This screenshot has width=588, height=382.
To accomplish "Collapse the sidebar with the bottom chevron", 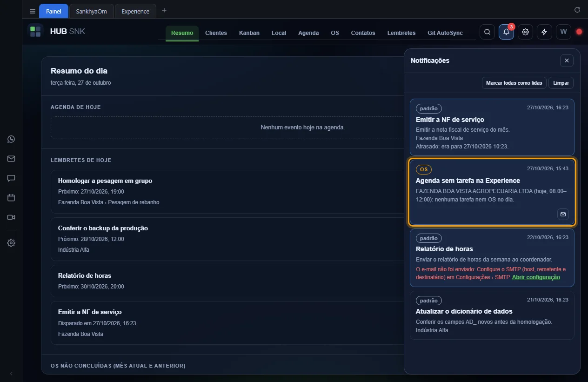I will [11, 374].
